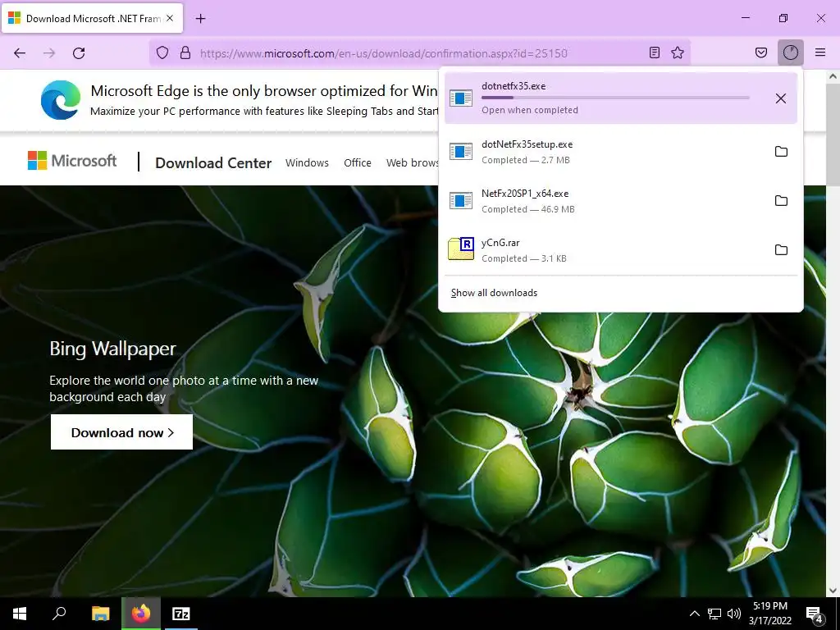
Task: Open the Download Center link
Action: [x=213, y=163]
